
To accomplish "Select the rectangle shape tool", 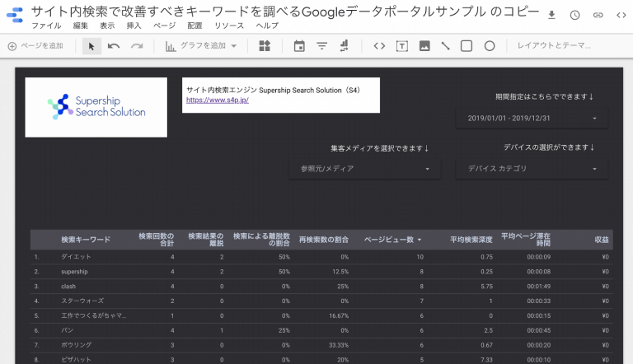I will 467,46.
